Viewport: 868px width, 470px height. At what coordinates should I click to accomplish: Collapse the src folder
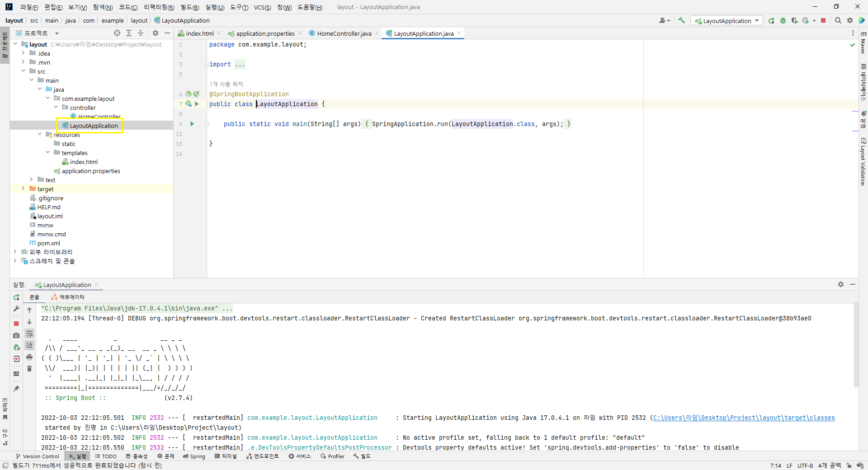tap(23, 71)
